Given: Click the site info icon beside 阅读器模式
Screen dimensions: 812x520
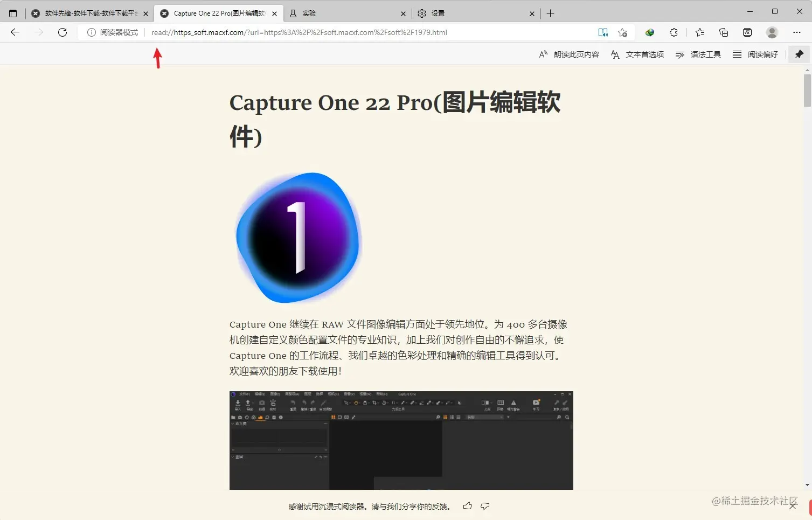Looking at the screenshot, I should [92, 32].
